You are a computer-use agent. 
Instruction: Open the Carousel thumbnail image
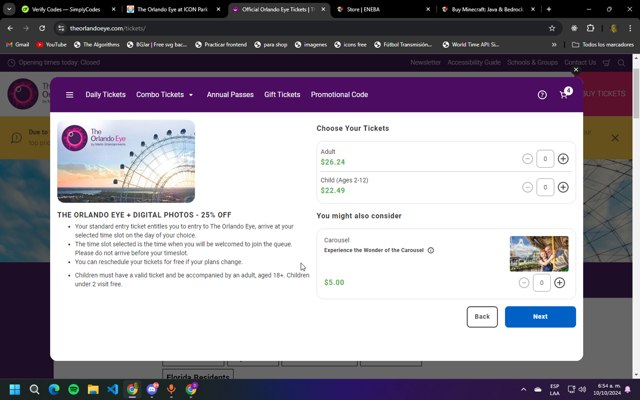tap(539, 254)
